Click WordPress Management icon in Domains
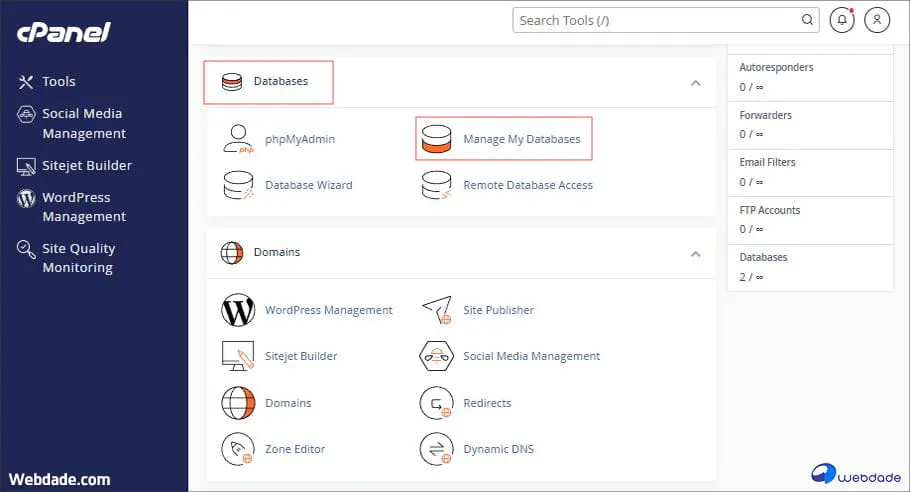 pyautogui.click(x=238, y=310)
